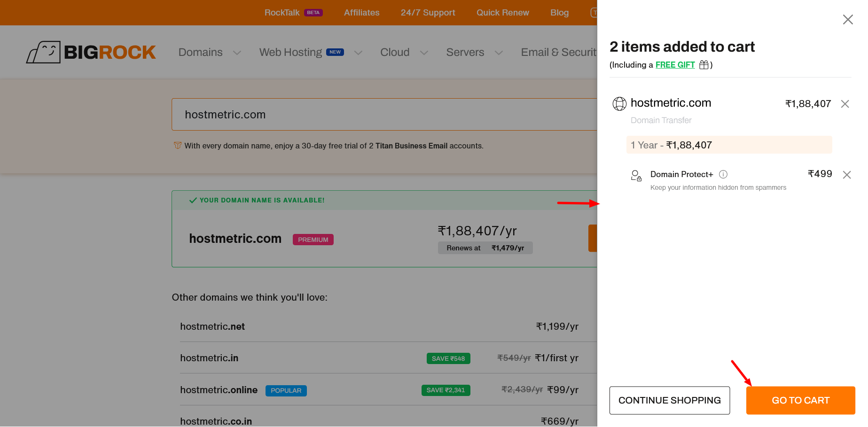868x427 pixels.
Task: Click the ₹99/yr price for hostmetric.online
Action: 563,390
